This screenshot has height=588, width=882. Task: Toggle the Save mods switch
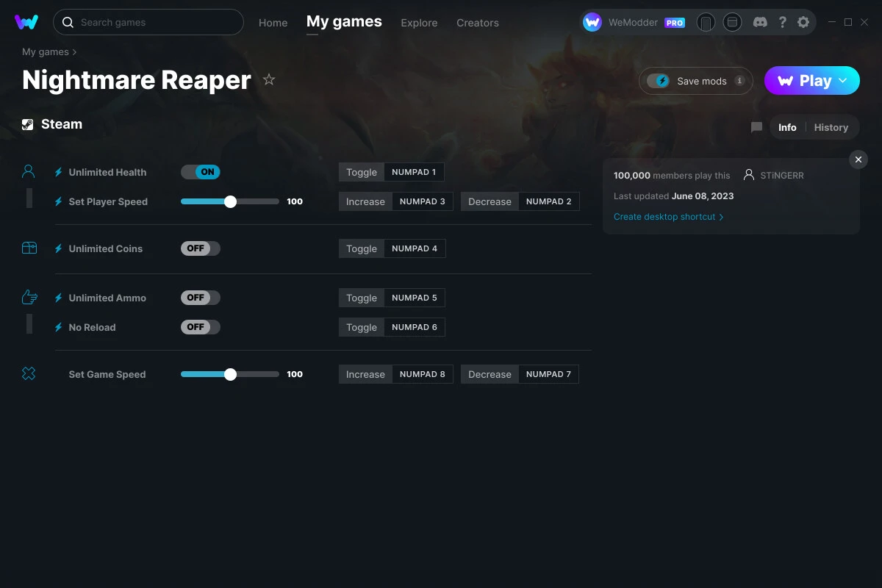[x=658, y=81]
